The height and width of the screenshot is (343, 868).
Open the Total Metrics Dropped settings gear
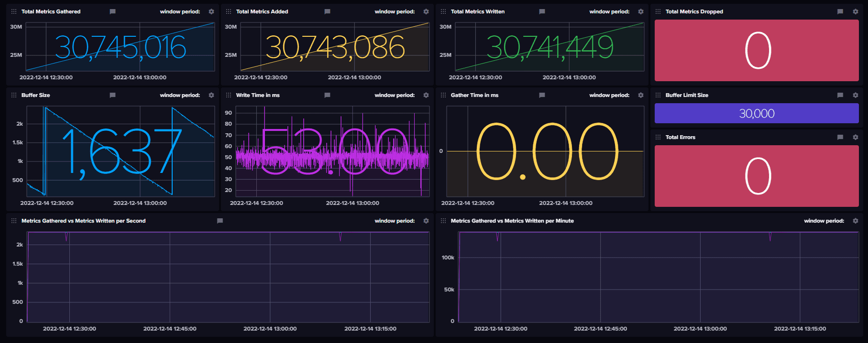click(x=855, y=11)
